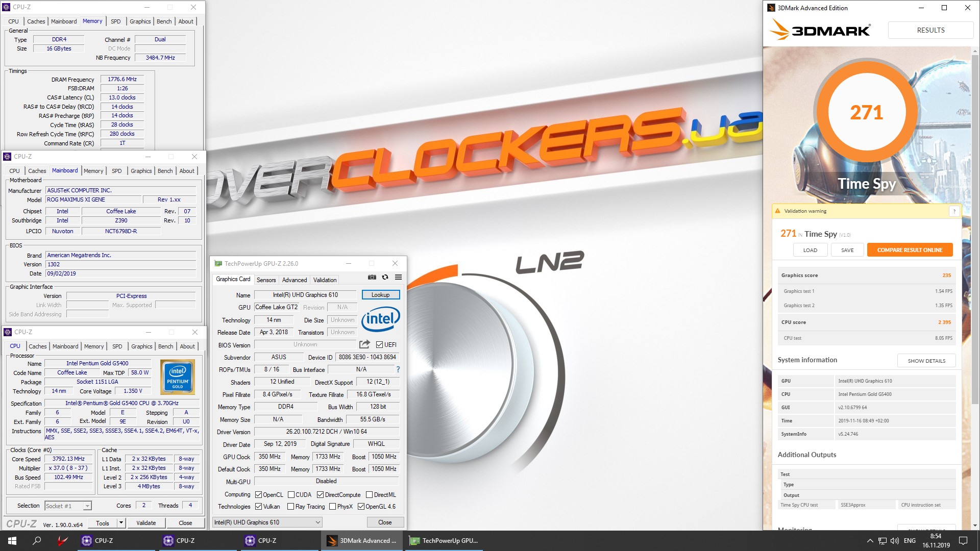Click the GPU-Z refresh icon
The width and height of the screenshot is (980, 551).
coord(385,277)
